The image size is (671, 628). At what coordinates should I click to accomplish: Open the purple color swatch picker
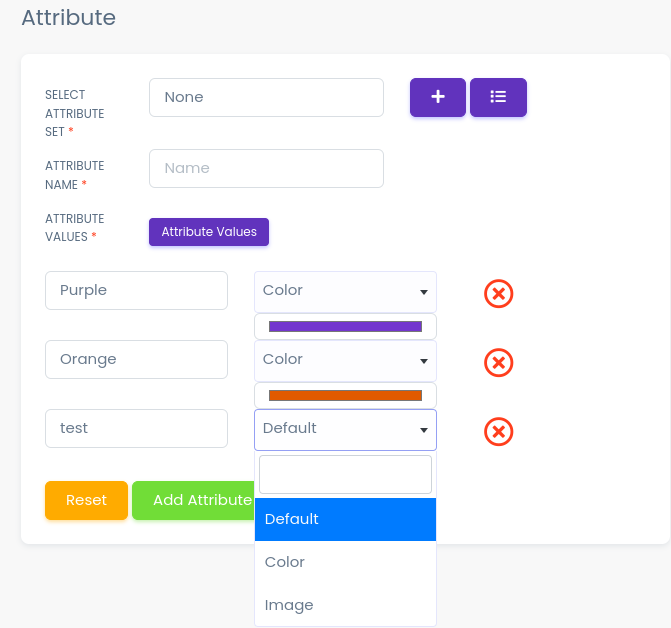click(x=345, y=326)
